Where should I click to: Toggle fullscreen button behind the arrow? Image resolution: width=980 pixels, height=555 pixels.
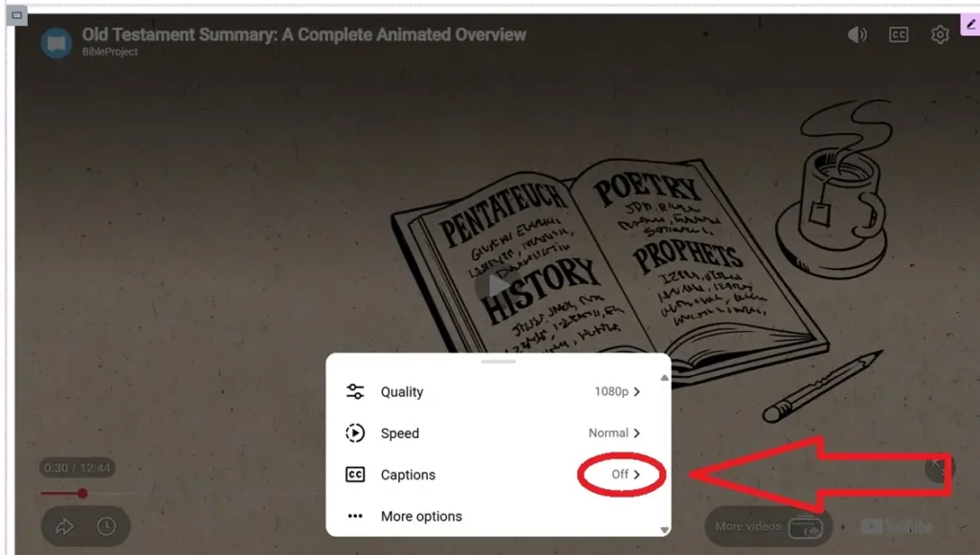[938, 467]
